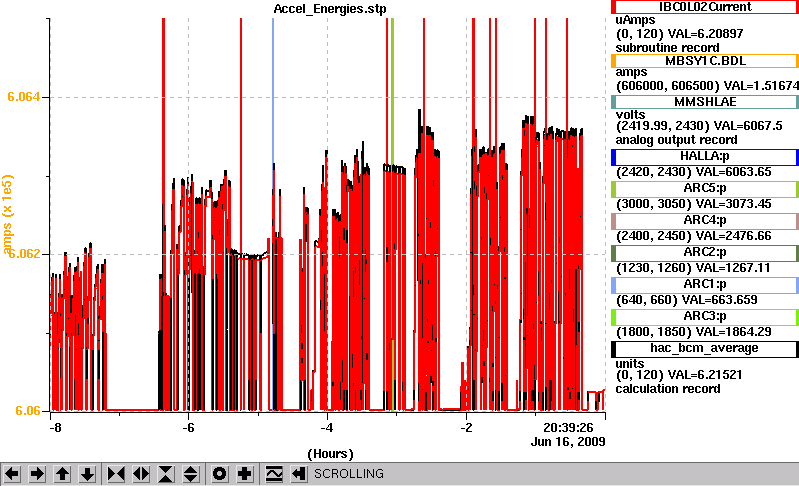Click the waveform refresh icon in toolbar

pyautogui.click(x=274, y=474)
